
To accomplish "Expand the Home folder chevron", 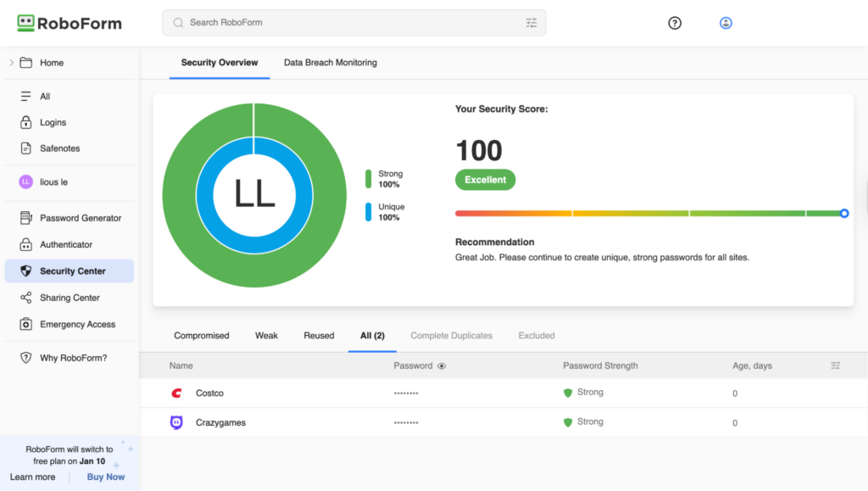I will pyautogui.click(x=11, y=63).
